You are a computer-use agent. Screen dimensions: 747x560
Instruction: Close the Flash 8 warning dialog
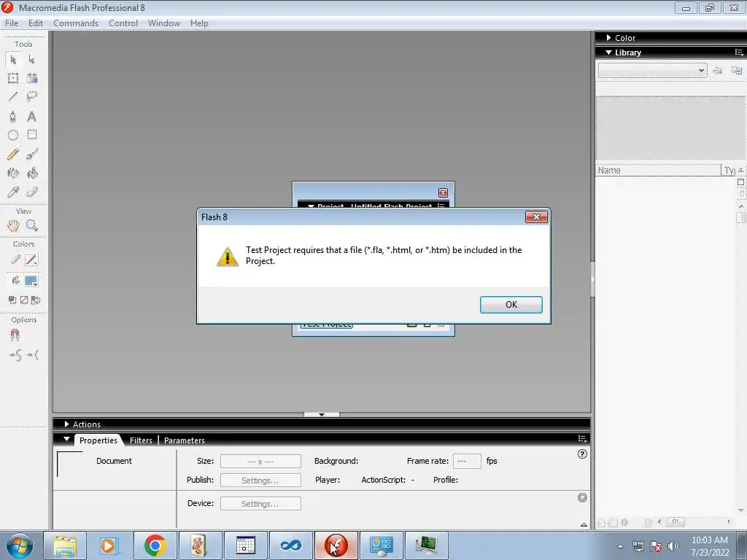click(x=536, y=217)
